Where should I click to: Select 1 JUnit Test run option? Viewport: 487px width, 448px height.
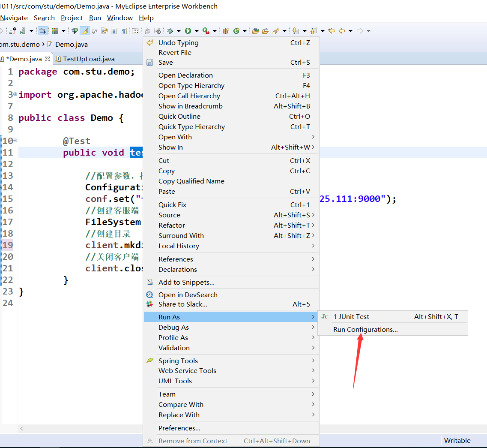pos(393,316)
